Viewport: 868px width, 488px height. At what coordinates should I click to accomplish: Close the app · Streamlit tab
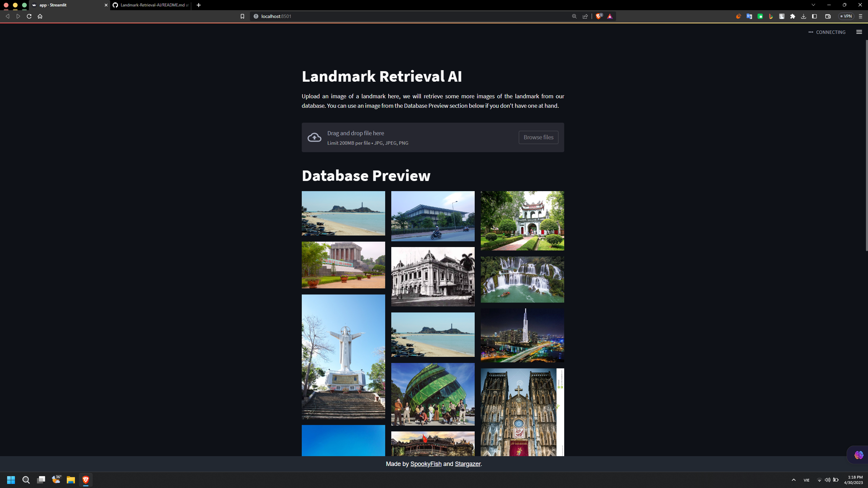[106, 5]
